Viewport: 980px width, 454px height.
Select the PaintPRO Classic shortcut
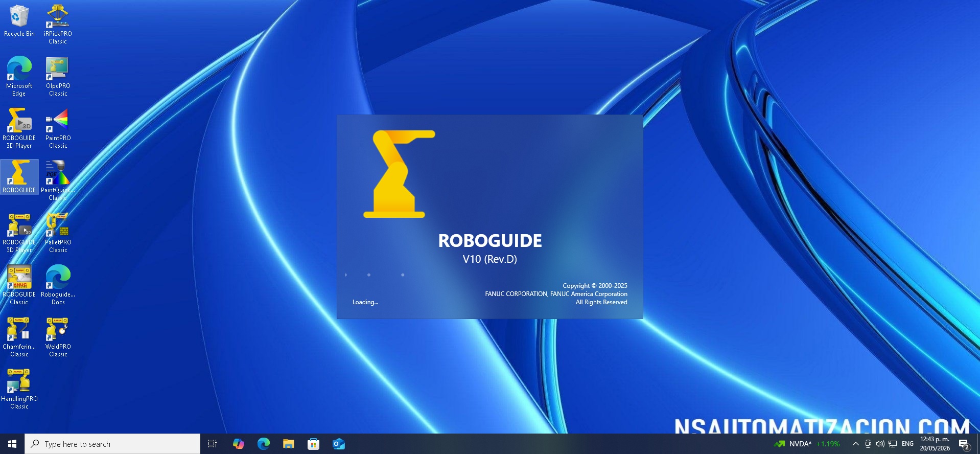pos(58,128)
